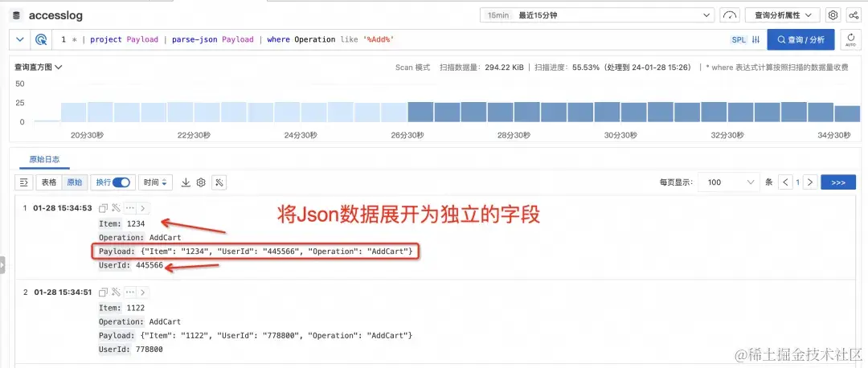This screenshot has height=368, width=868.
Task: Open display settings gear in log toolbar
Action: click(x=201, y=182)
